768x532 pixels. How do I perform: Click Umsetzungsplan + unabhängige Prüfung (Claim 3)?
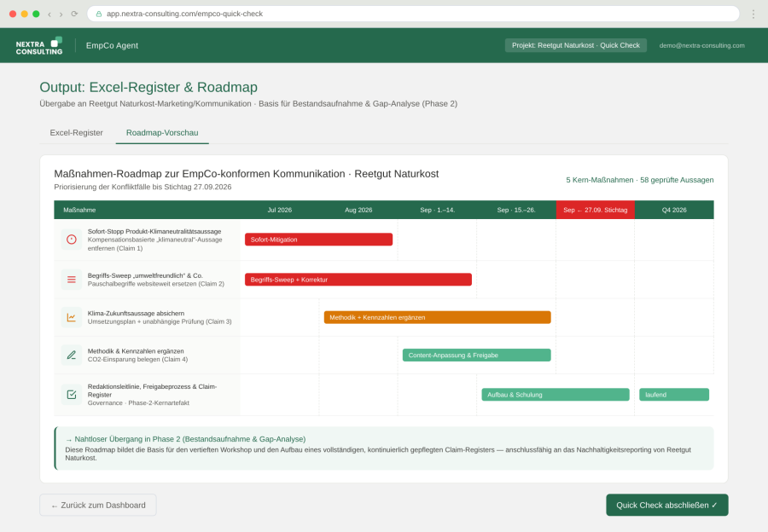(x=160, y=321)
